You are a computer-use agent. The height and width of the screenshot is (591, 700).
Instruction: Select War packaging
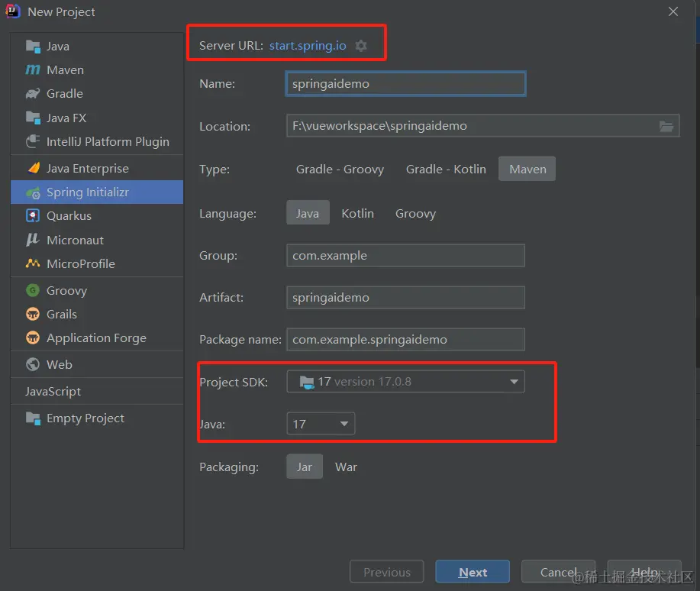(346, 467)
